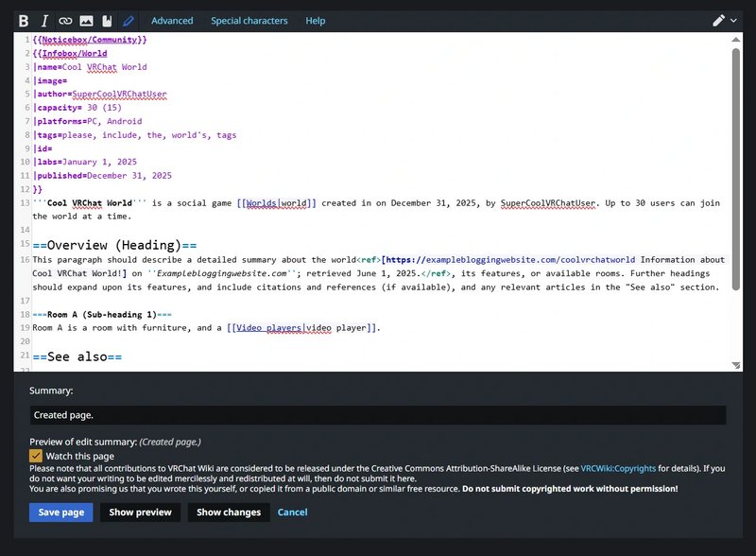Click the |capacity= 30 (15) line
The height and width of the screenshot is (556, 756).
point(77,107)
